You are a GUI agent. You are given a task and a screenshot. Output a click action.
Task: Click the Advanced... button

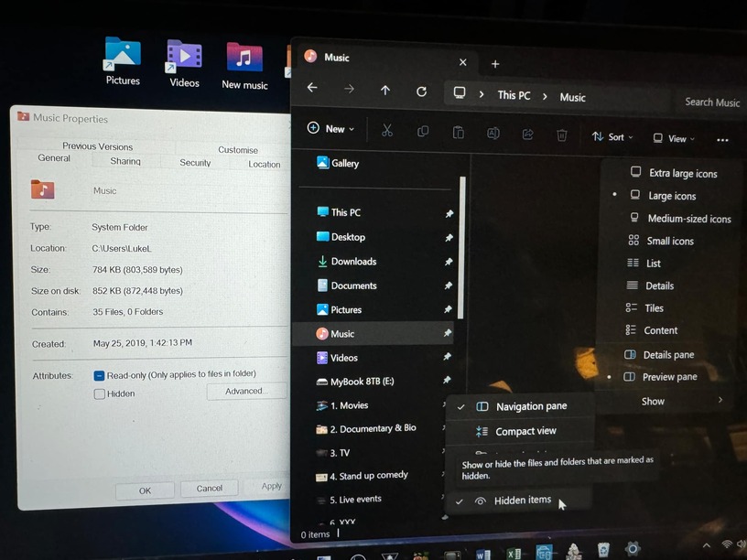[x=246, y=391]
